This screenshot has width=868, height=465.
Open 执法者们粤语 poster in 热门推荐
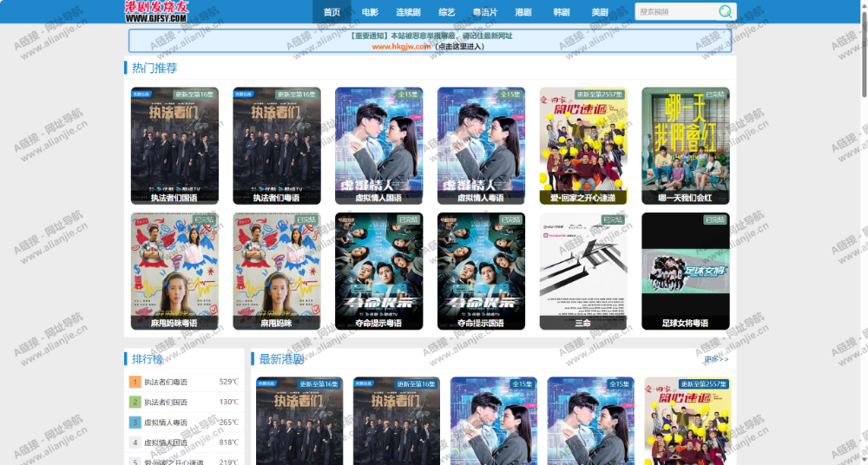tap(276, 146)
